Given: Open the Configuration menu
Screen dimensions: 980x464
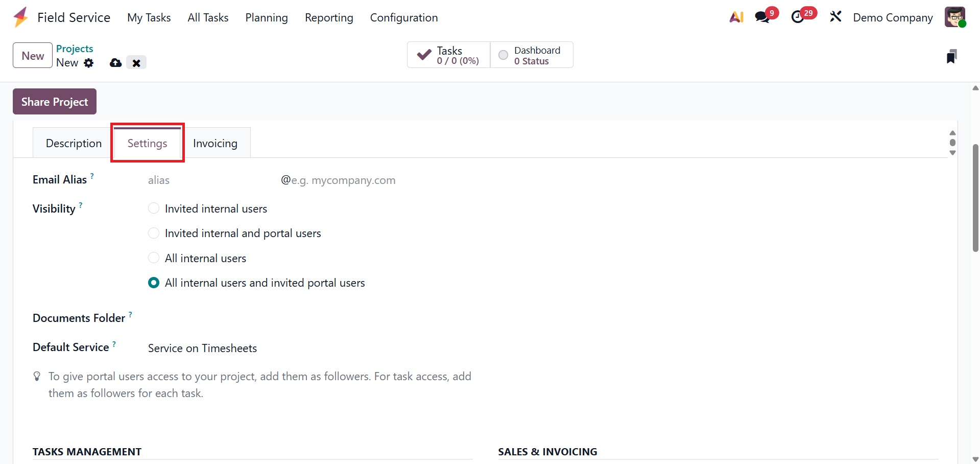Looking at the screenshot, I should [x=403, y=17].
